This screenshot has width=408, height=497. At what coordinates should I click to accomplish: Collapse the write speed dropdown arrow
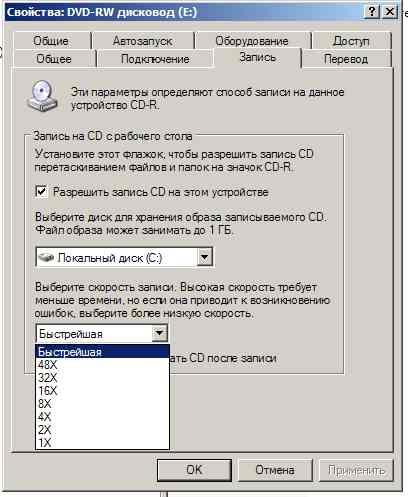pyautogui.click(x=159, y=333)
